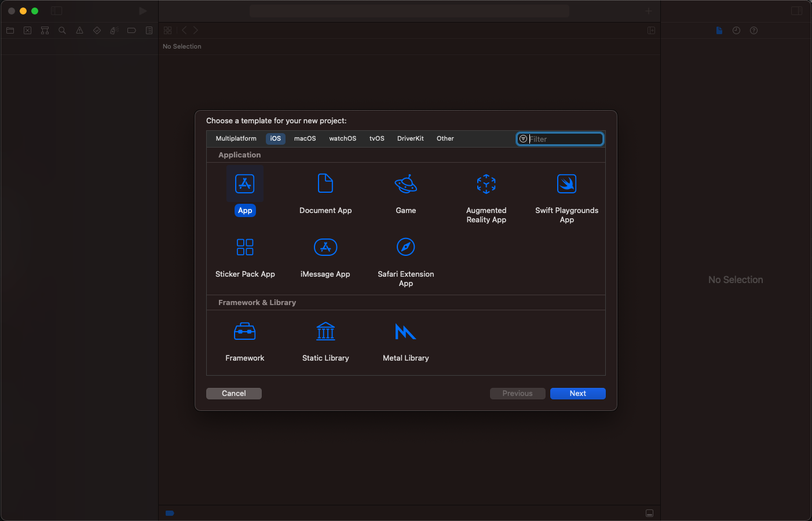
Task: Go back with the left chevron
Action: click(184, 31)
